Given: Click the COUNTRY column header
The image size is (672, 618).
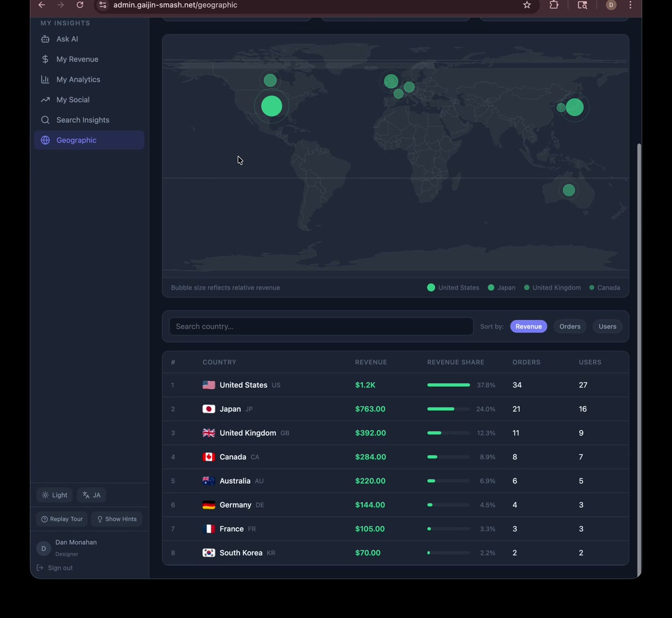Looking at the screenshot, I should [219, 362].
